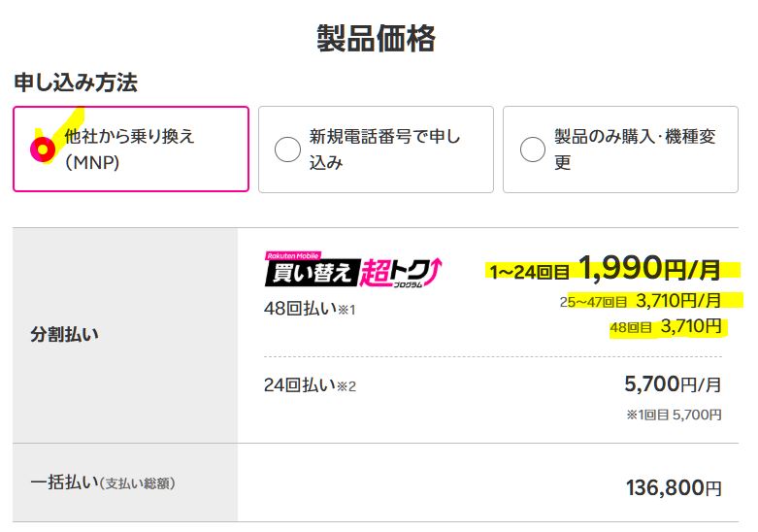Screen dimensions: 758x532
Task: Click the 製品価格 page heading
Action: (377, 38)
